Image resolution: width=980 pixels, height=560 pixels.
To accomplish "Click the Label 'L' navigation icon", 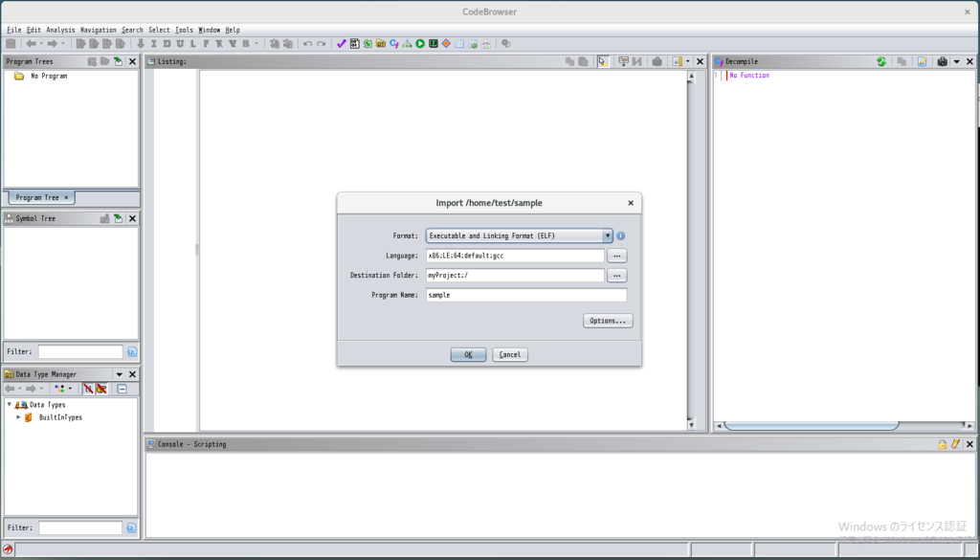I will tap(193, 44).
